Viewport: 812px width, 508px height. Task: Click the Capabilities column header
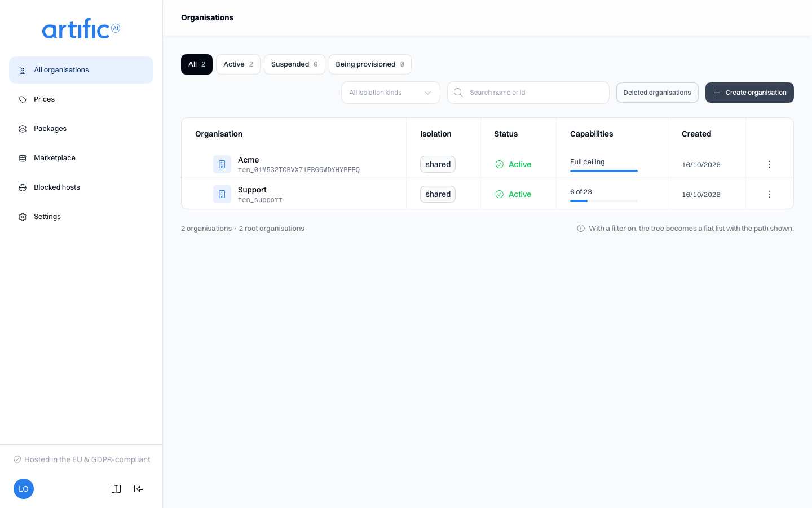592,134
